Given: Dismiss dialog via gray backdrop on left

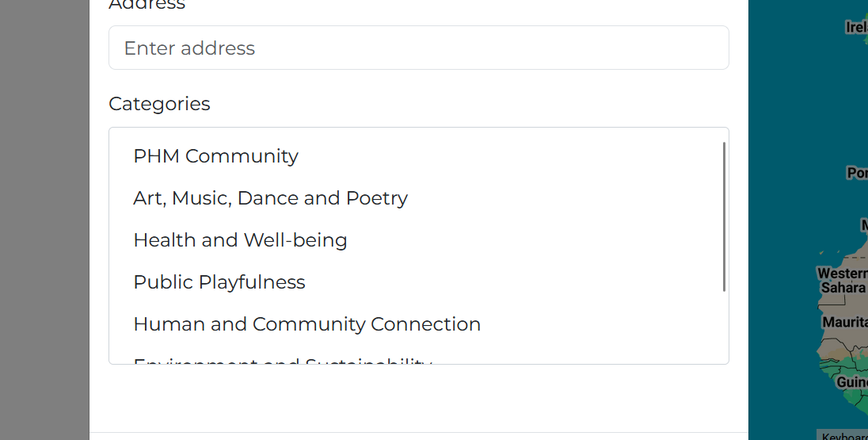Looking at the screenshot, I should [x=44, y=220].
